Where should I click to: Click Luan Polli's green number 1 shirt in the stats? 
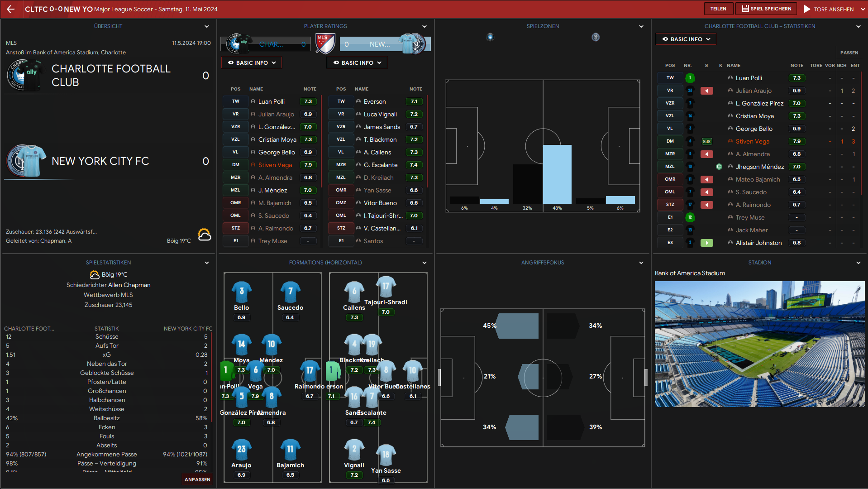tap(690, 78)
